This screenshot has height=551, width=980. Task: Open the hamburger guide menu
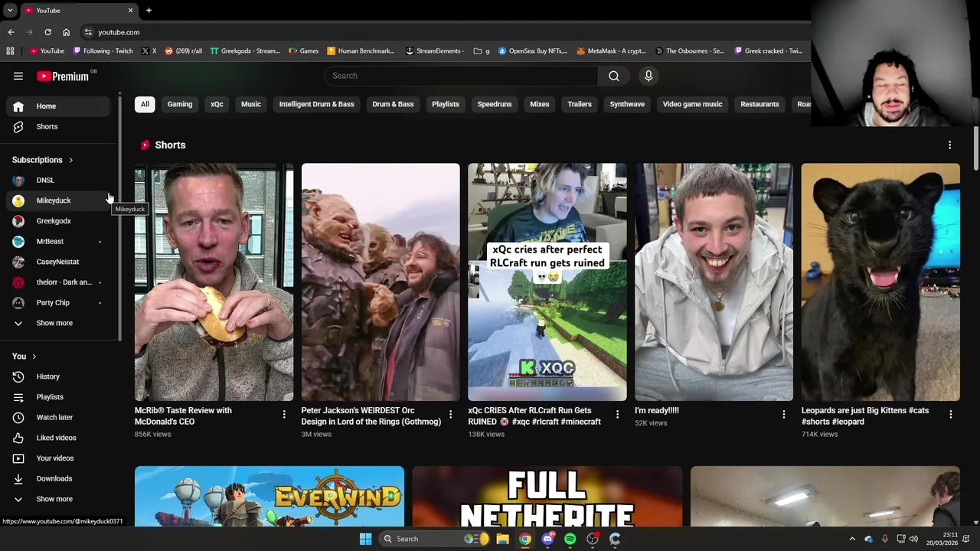click(18, 76)
